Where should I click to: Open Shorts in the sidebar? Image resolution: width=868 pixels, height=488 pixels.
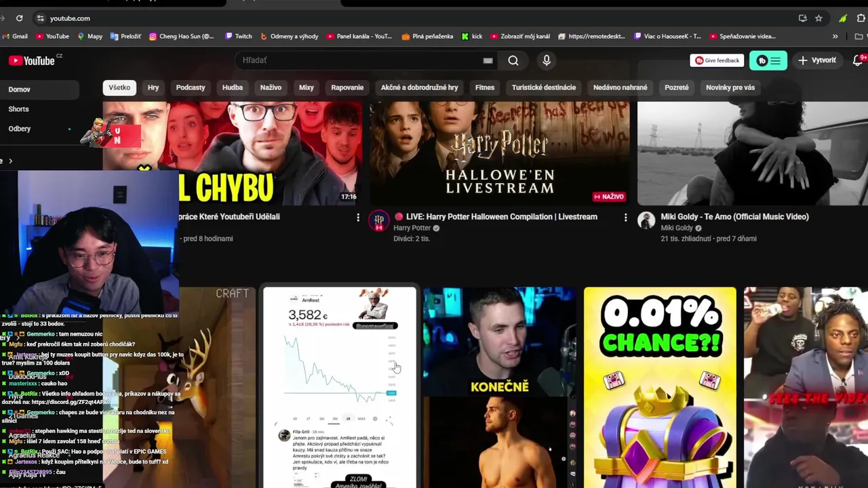point(19,108)
